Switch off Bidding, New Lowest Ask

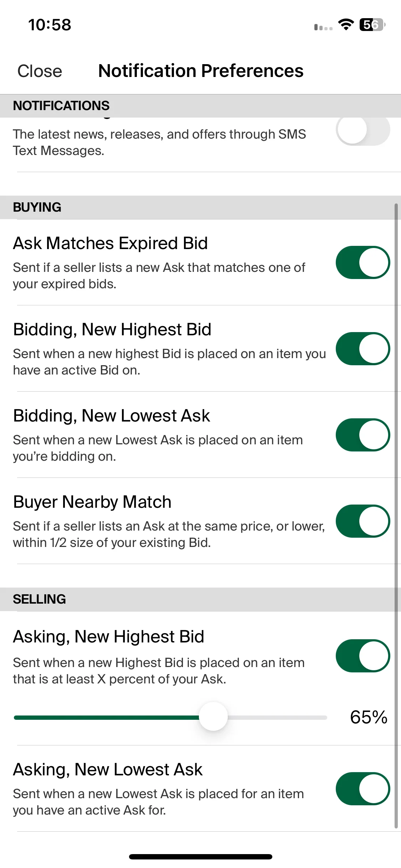coord(363,435)
